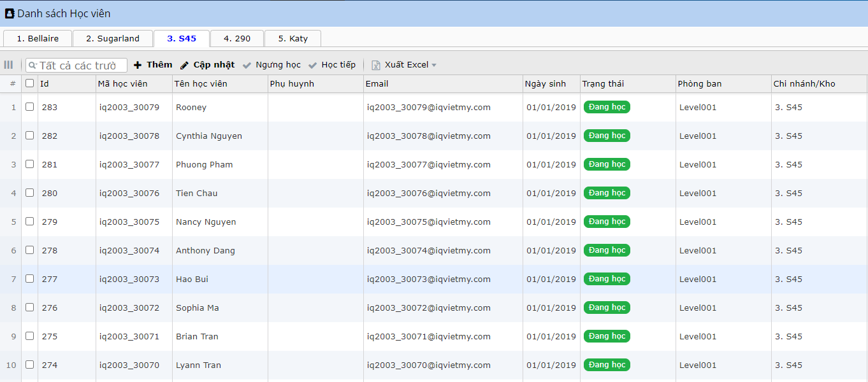
Task: Check the box for Rooney's row
Action: [x=29, y=107]
